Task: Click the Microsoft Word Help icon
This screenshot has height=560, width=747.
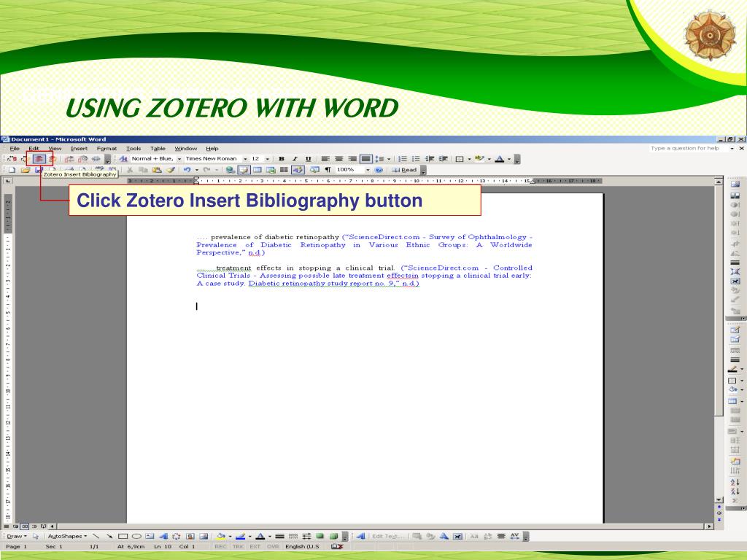Action: [379, 170]
